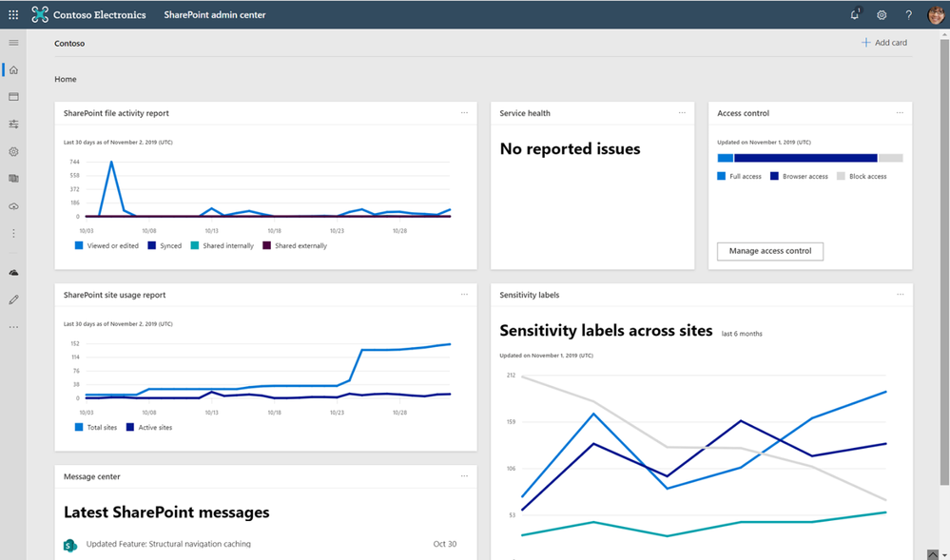Open options menu on file activity report card
This screenshot has height=560, width=950.
tap(464, 113)
